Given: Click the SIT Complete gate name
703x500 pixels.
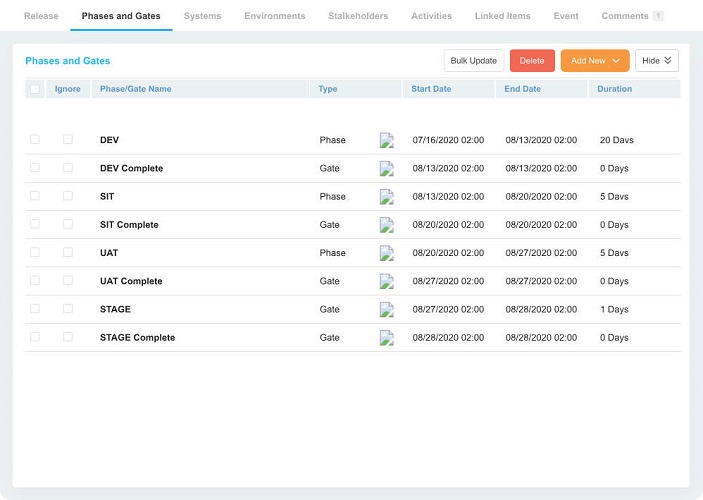Looking at the screenshot, I should pyautogui.click(x=129, y=225).
